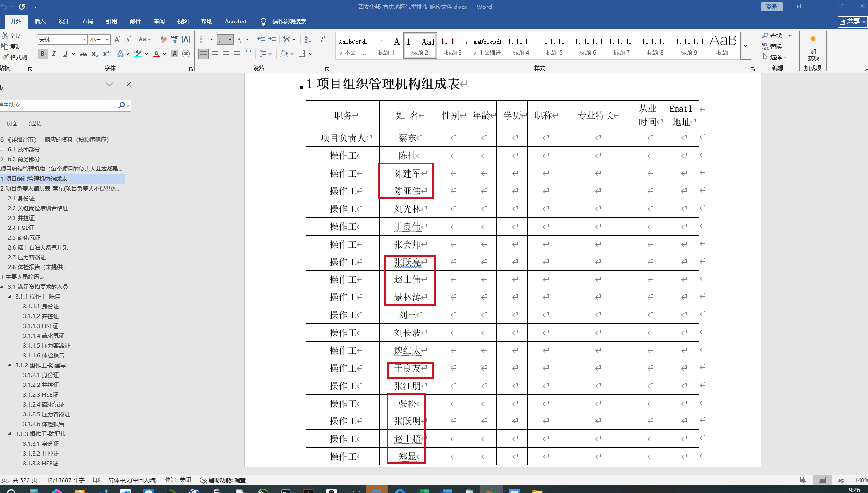868x493 pixels.
Task: Insert enclosed character (带圈字符)
Action: point(186,54)
